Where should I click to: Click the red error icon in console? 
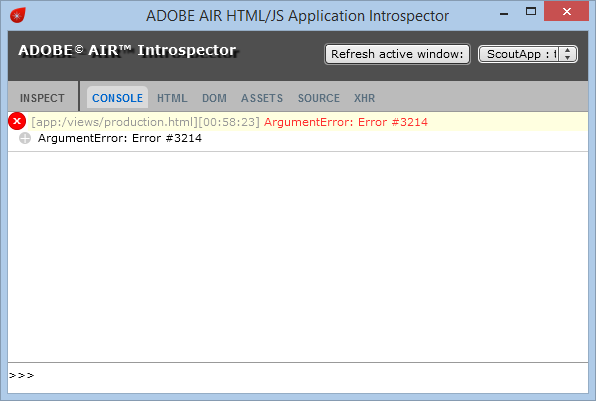17,121
